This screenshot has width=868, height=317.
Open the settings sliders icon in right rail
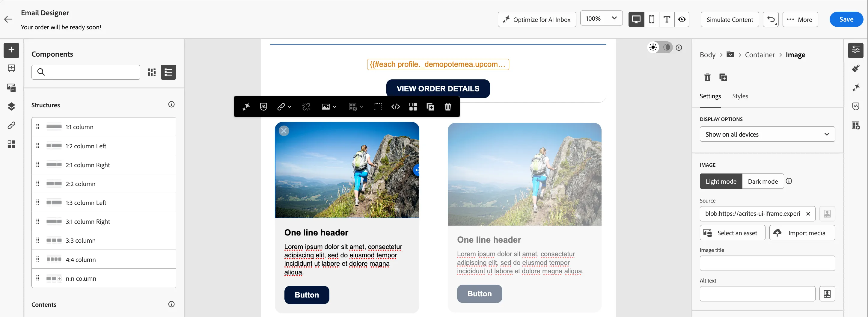[856, 50]
